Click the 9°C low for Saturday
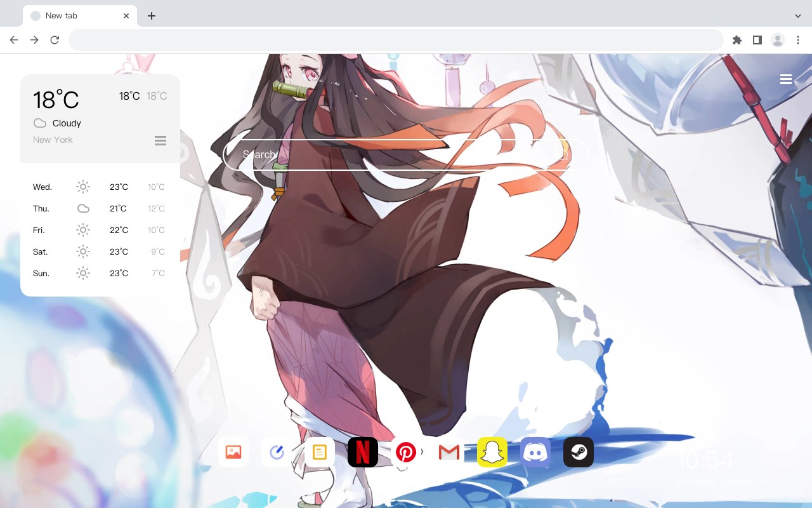The width and height of the screenshot is (812, 508). coord(158,251)
